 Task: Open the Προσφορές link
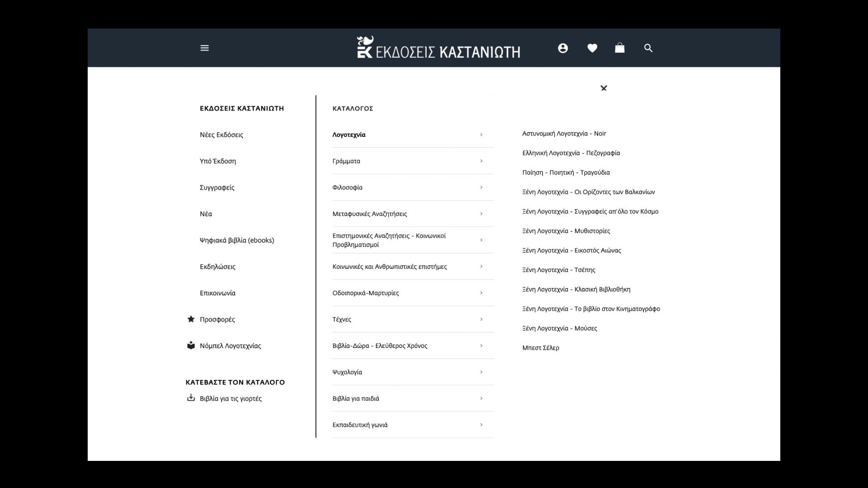click(217, 319)
